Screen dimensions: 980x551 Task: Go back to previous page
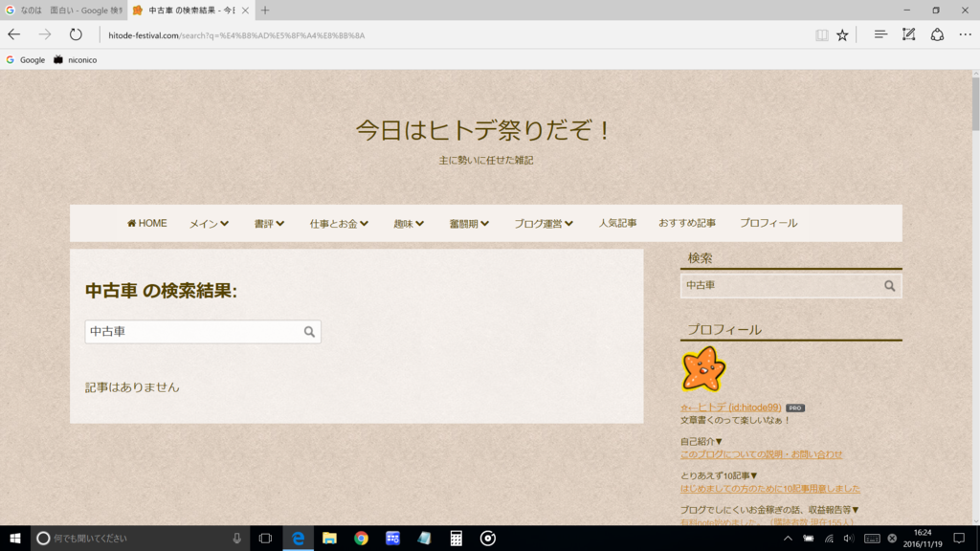13,35
